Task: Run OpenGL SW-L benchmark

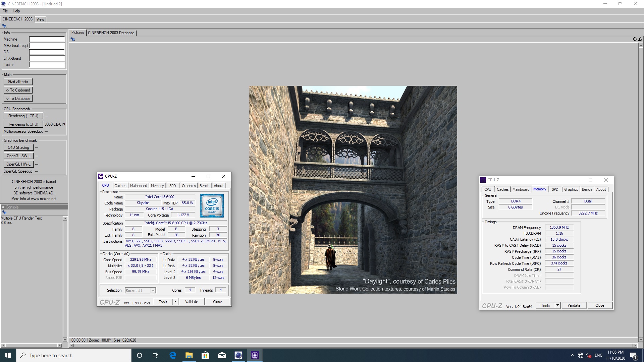Action: click(18, 156)
